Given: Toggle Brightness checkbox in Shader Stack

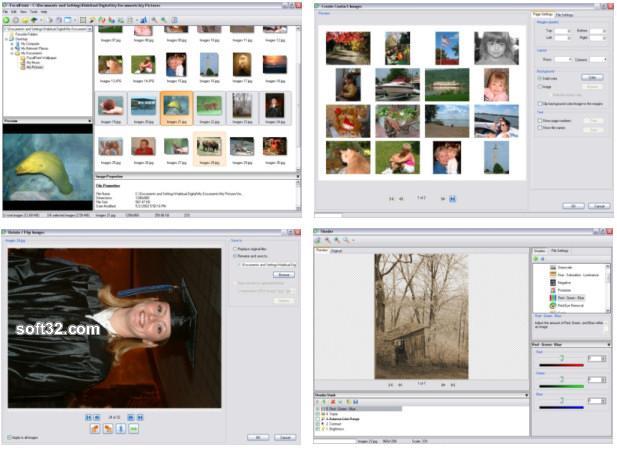Looking at the screenshot, I should [318, 429].
